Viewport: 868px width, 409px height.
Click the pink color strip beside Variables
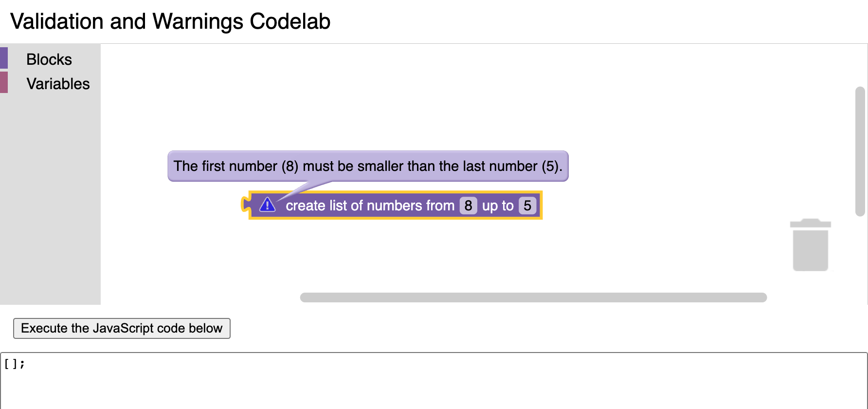[x=4, y=82]
